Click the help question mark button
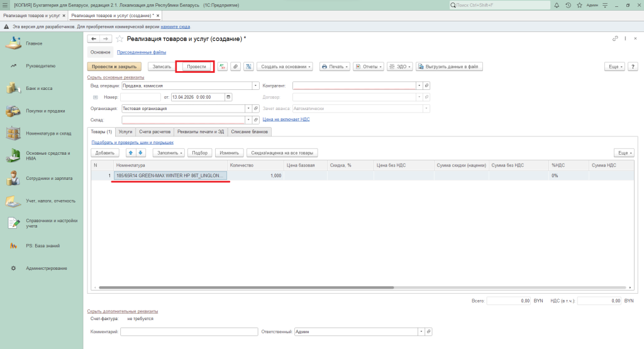 633,67
